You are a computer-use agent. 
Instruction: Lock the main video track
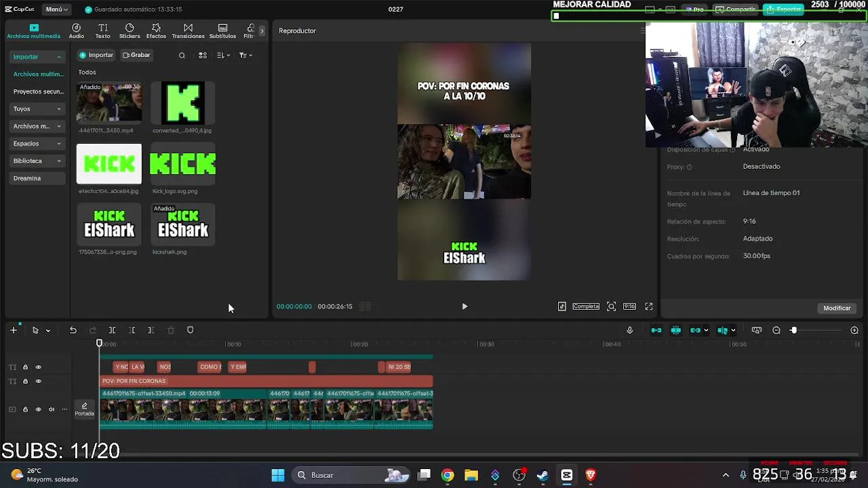25,409
